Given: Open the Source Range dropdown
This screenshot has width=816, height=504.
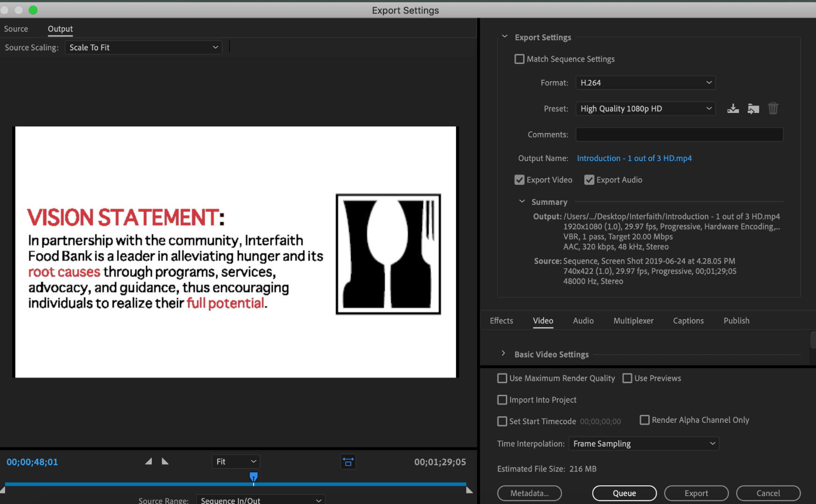Looking at the screenshot, I should 261,500.
